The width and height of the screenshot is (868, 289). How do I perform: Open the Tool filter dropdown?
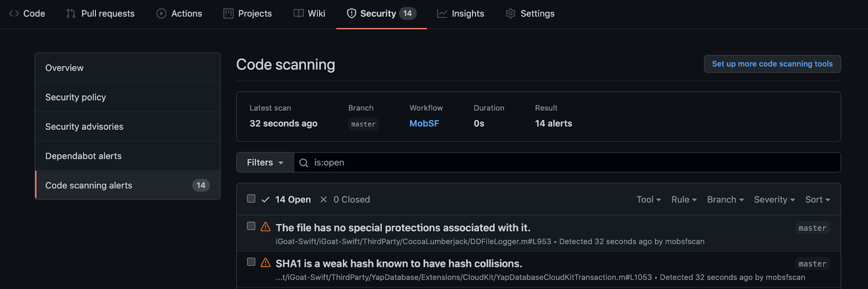(x=649, y=199)
